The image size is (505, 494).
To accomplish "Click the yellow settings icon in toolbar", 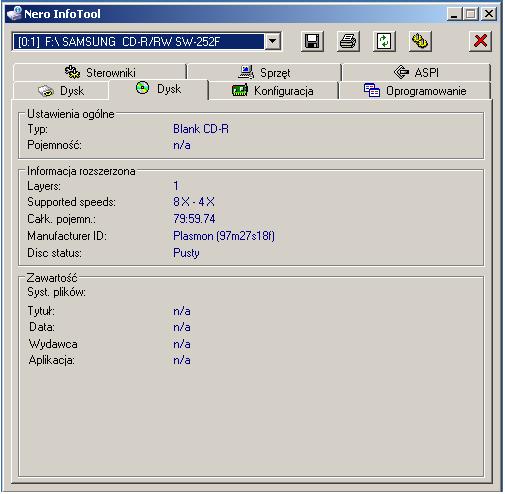I will [x=420, y=42].
